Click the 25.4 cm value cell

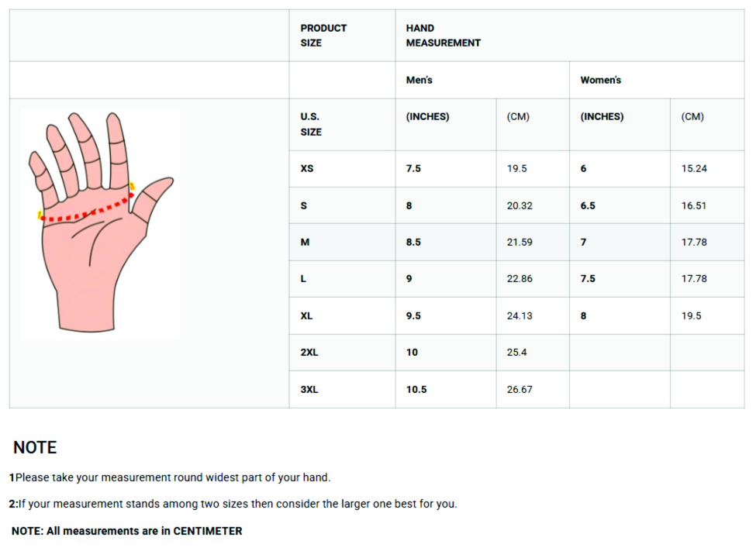point(517,353)
